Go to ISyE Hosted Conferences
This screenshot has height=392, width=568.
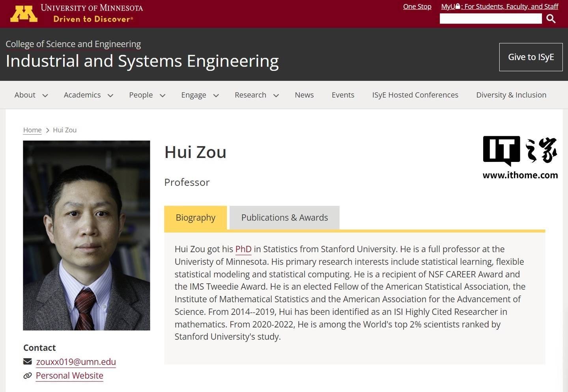tap(415, 95)
